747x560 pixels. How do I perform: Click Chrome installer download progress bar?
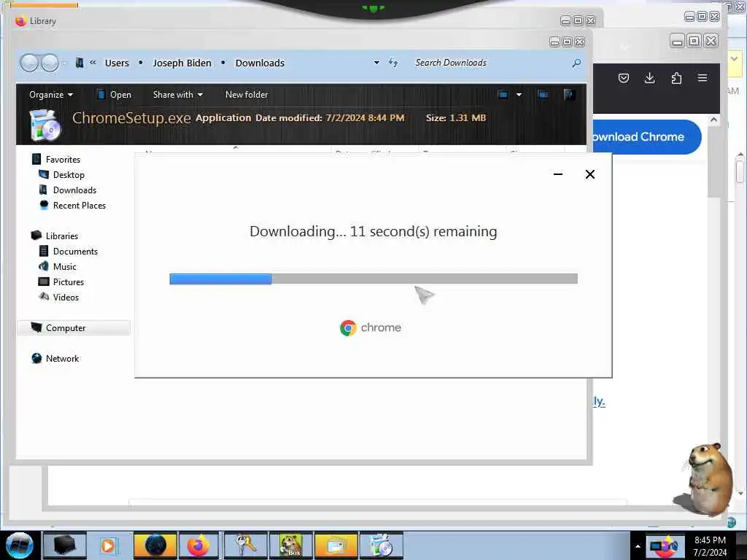373,279
